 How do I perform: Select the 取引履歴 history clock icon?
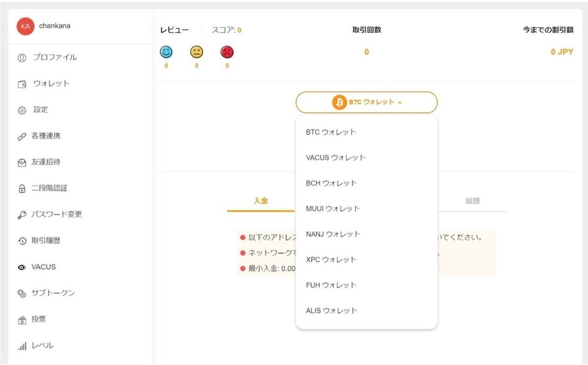click(x=22, y=241)
